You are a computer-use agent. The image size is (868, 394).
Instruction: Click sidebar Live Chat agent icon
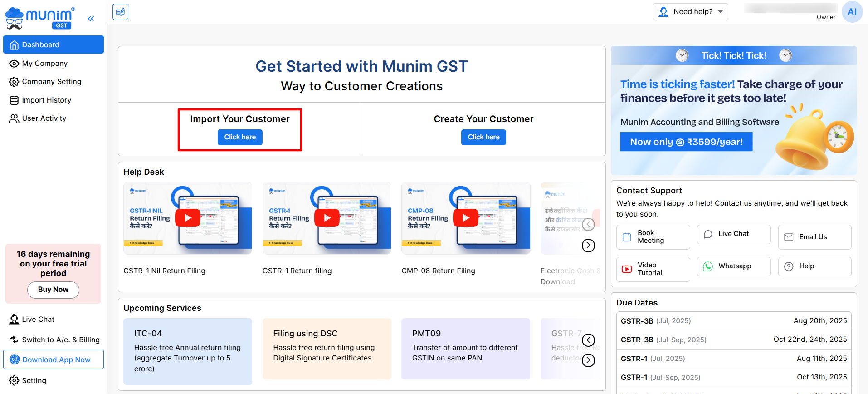click(x=14, y=320)
